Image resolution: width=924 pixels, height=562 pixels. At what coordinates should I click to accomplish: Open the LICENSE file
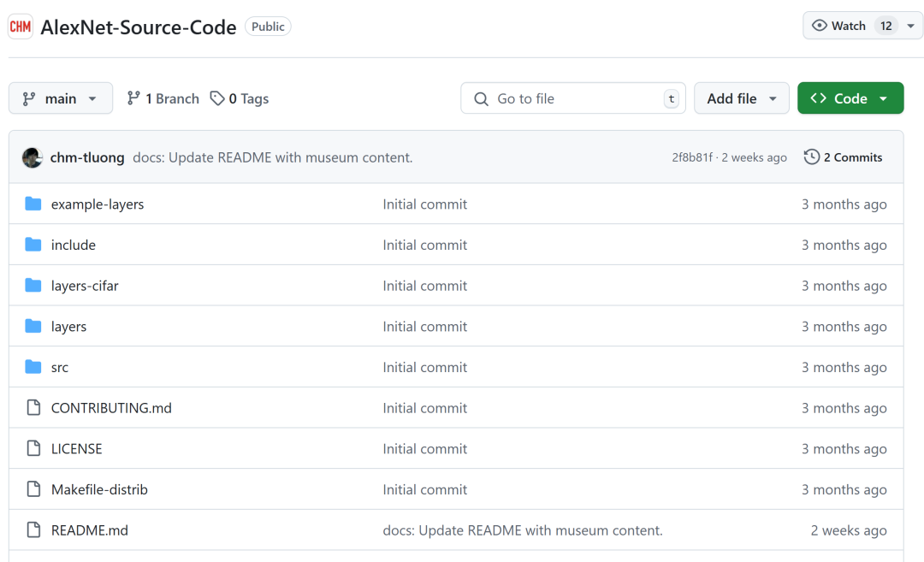coord(77,449)
